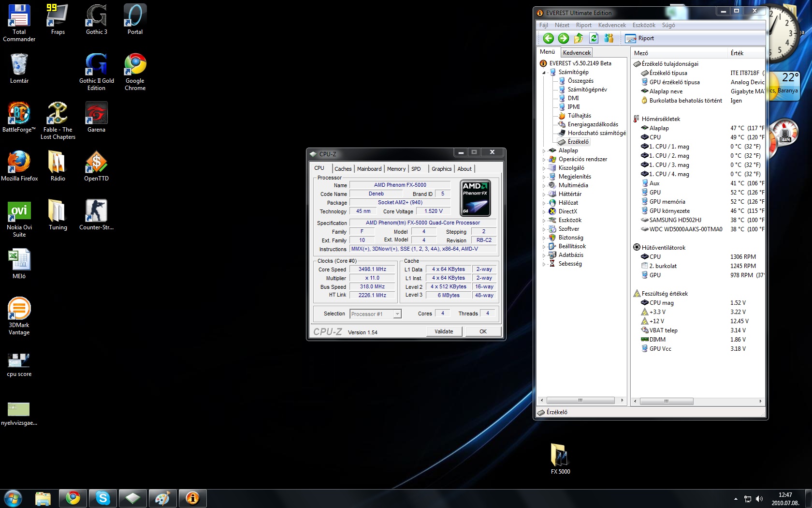Expand the Megjelenítés tree node
The width and height of the screenshot is (812, 508).
pyautogui.click(x=544, y=177)
